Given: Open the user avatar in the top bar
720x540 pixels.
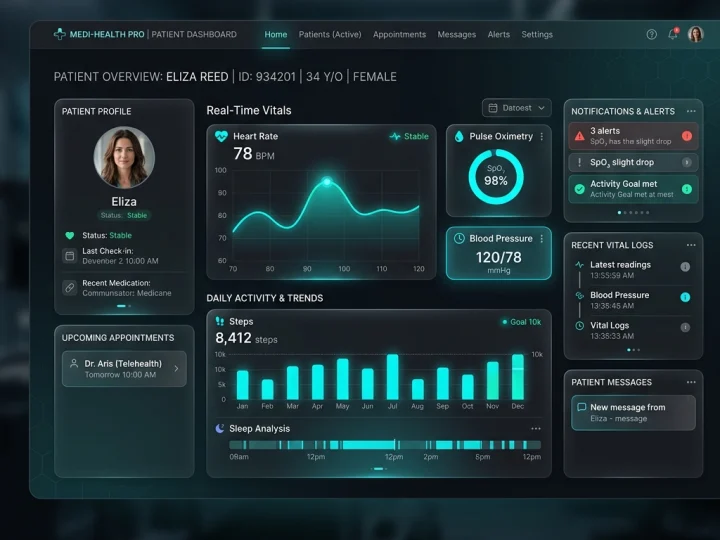Looking at the screenshot, I should pyautogui.click(x=696, y=34).
